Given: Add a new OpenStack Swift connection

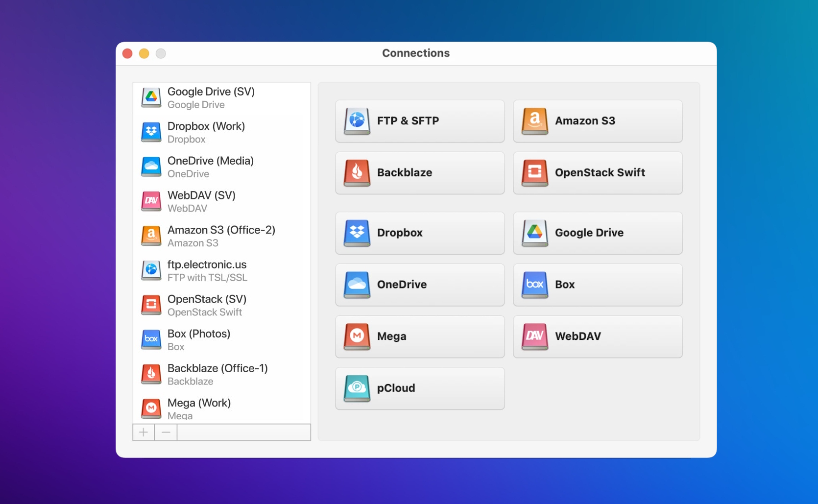Looking at the screenshot, I should click(x=597, y=172).
